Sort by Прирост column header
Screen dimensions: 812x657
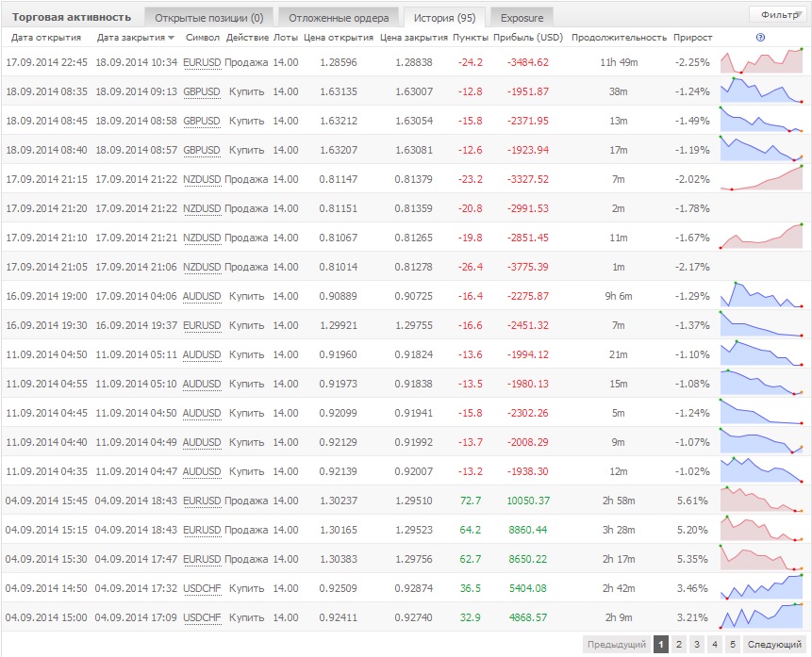click(x=692, y=38)
